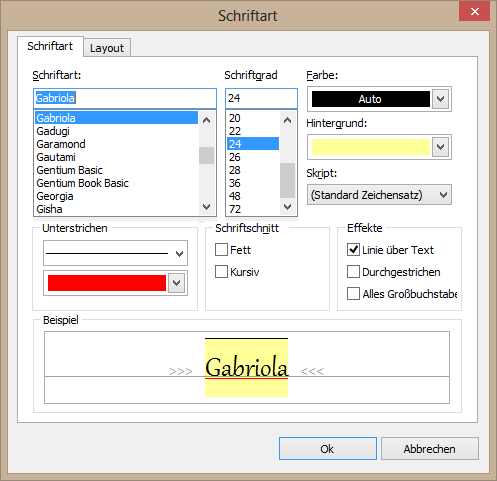Enable the Kursiv checkbox

pyautogui.click(x=221, y=272)
